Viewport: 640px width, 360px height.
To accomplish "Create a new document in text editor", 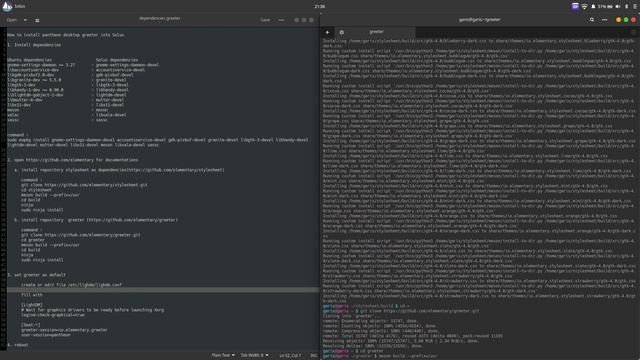I will coord(37,20).
